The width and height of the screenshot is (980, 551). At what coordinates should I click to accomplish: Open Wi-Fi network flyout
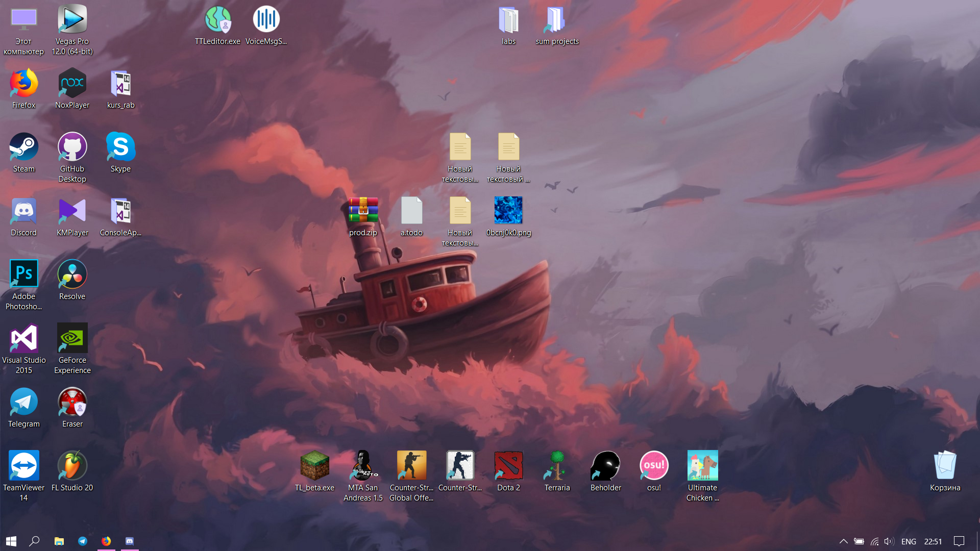tap(875, 541)
